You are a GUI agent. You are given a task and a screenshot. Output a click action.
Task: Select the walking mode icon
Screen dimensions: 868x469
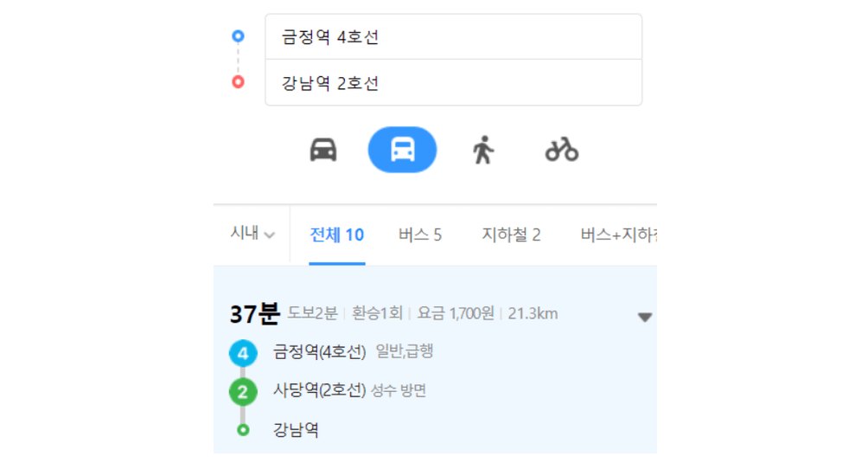coord(482,150)
